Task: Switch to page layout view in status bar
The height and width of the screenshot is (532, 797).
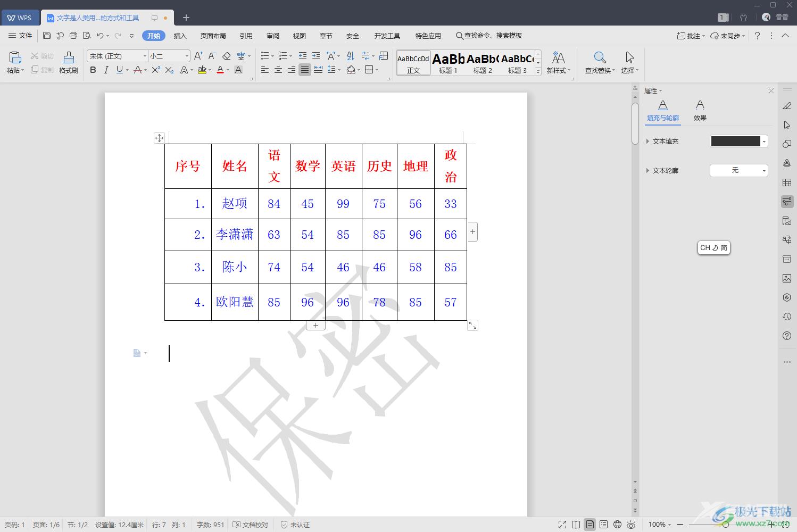Action: pos(590,525)
